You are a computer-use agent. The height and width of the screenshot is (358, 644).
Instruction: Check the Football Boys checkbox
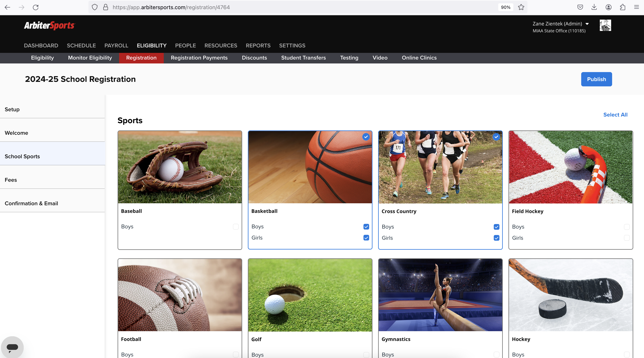pyautogui.click(x=236, y=354)
